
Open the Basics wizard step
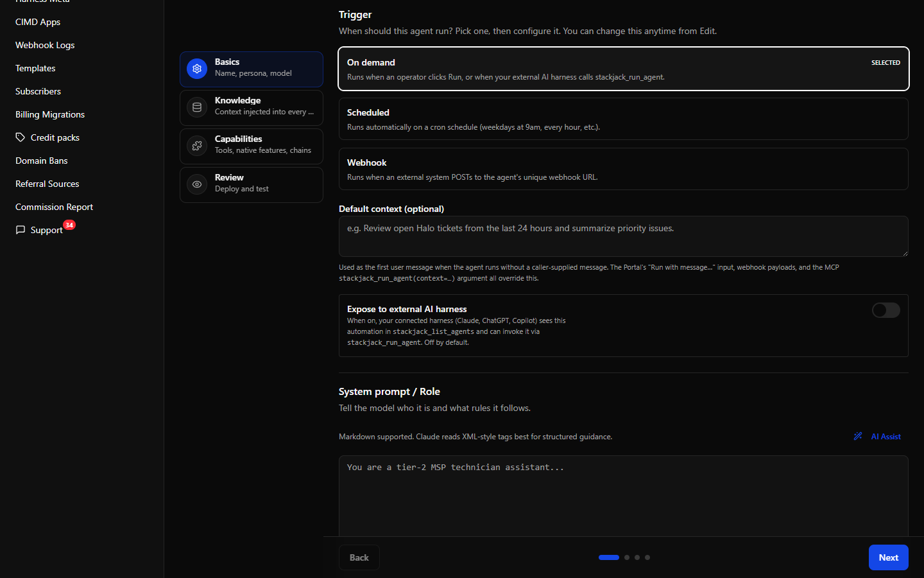click(252, 69)
